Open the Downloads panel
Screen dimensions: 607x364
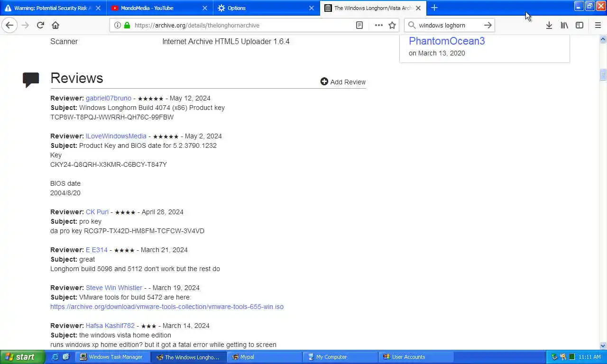point(549,25)
